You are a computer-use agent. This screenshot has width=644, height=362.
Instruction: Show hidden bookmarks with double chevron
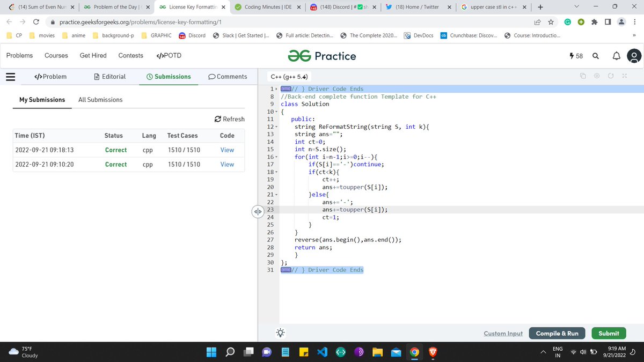point(634,36)
